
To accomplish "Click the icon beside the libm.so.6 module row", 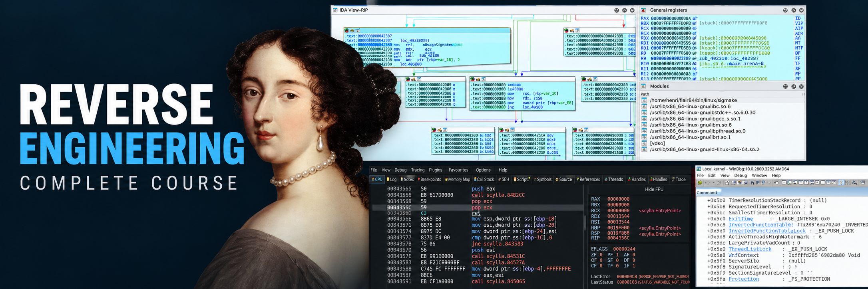I will point(644,125).
